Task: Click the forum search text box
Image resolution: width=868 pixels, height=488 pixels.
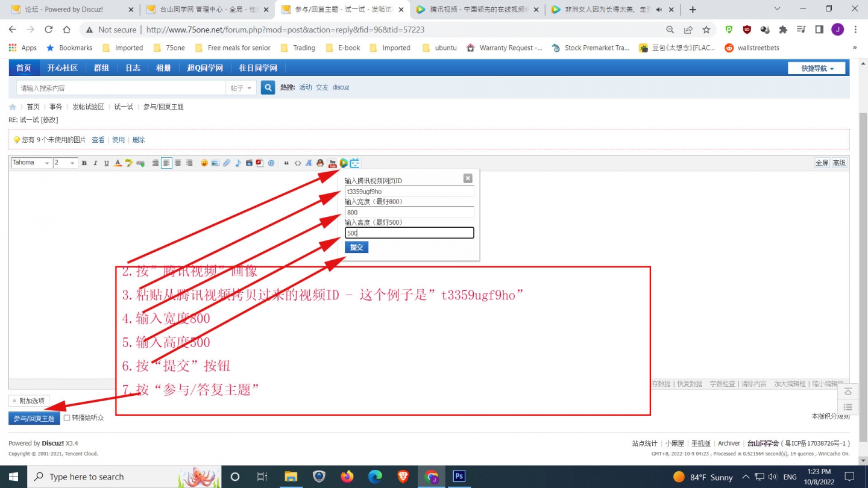Action: point(121,88)
